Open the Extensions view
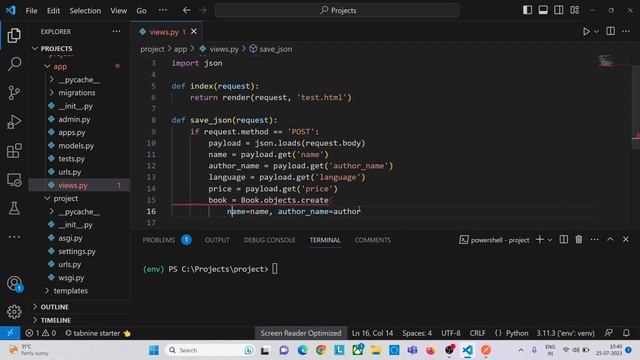This screenshot has height=360, width=640. coord(14,151)
